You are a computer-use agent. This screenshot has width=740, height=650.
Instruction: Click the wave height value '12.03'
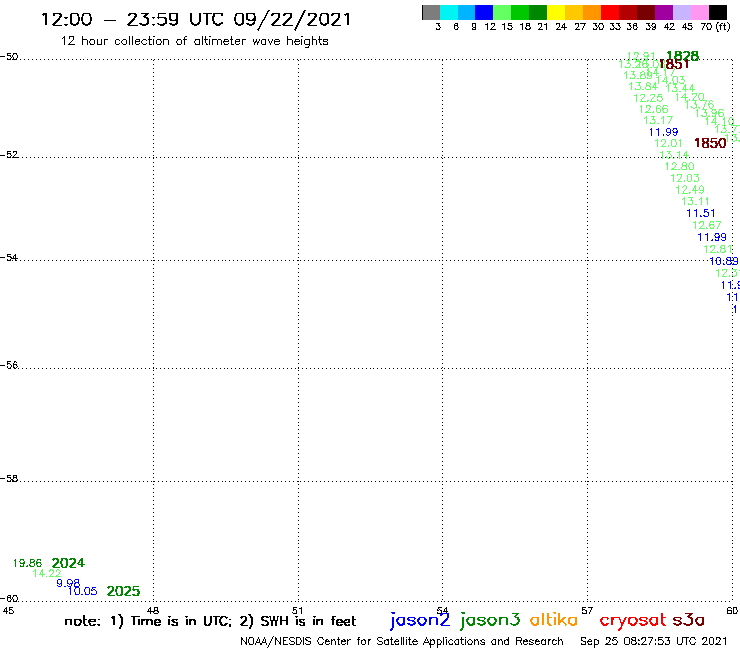685,178
